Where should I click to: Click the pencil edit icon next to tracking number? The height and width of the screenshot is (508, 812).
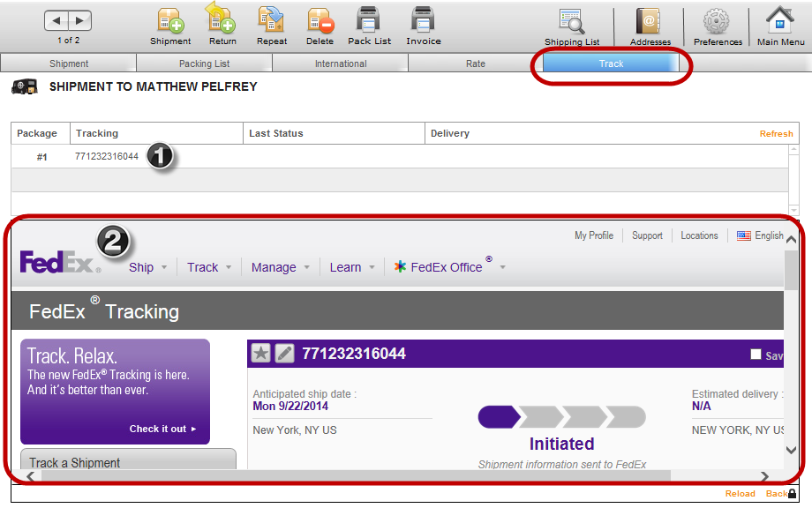tap(284, 354)
